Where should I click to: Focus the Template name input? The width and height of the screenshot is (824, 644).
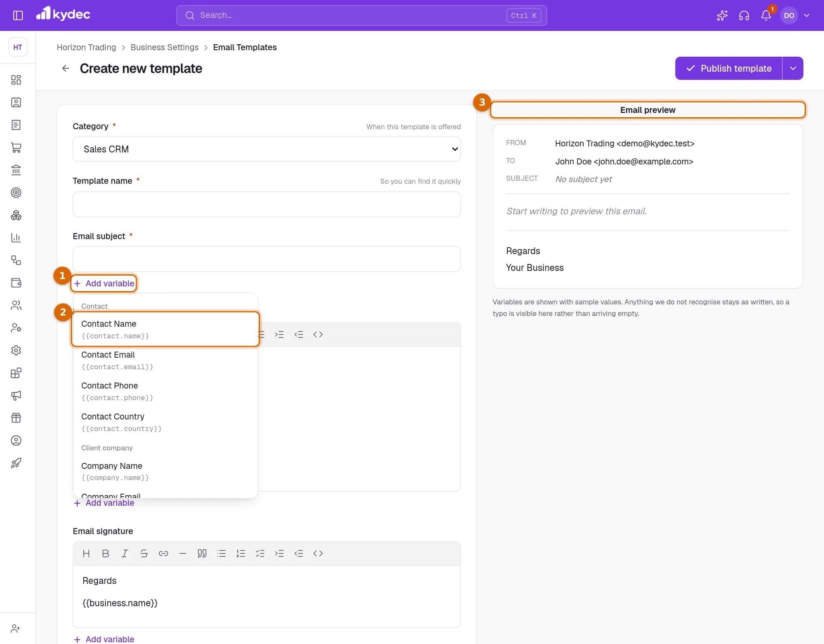pos(267,204)
